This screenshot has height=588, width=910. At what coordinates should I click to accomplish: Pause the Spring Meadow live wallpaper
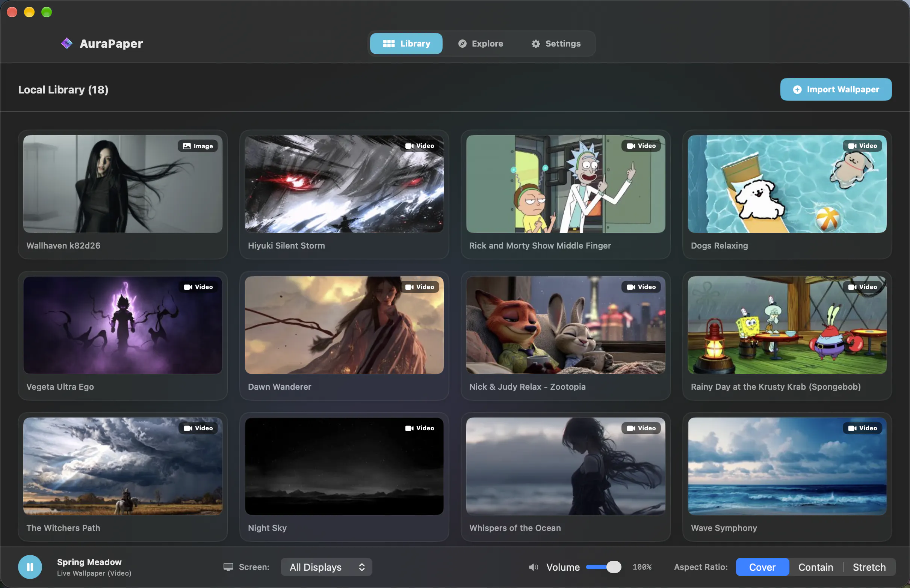click(x=30, y=567)
